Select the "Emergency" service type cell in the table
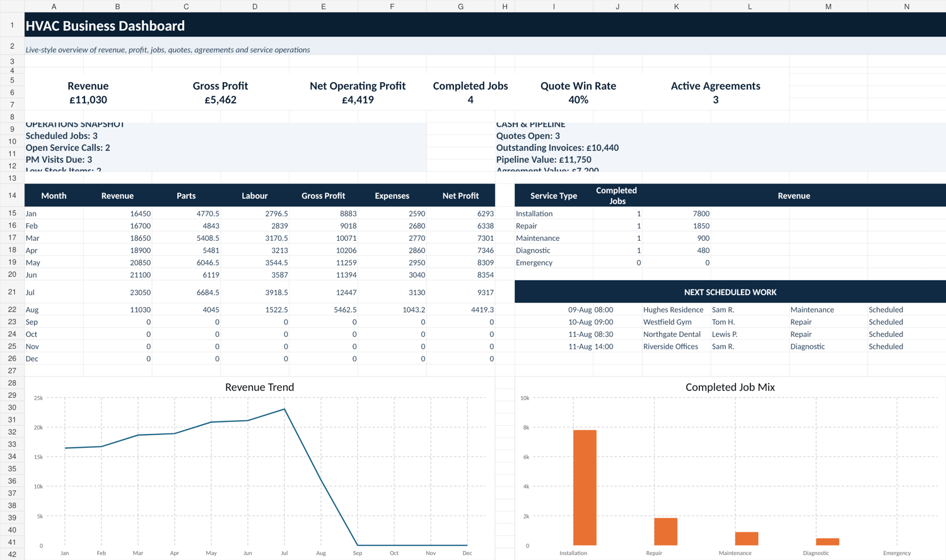 (x=554, y=262)
